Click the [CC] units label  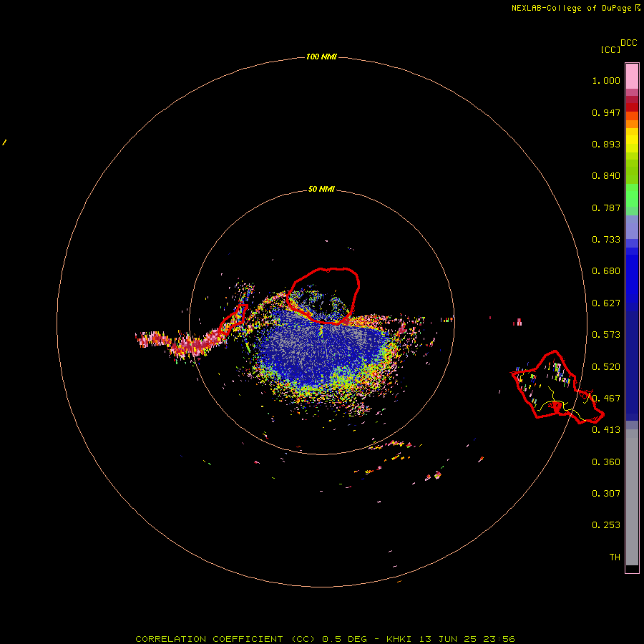(x=610, y=49)
